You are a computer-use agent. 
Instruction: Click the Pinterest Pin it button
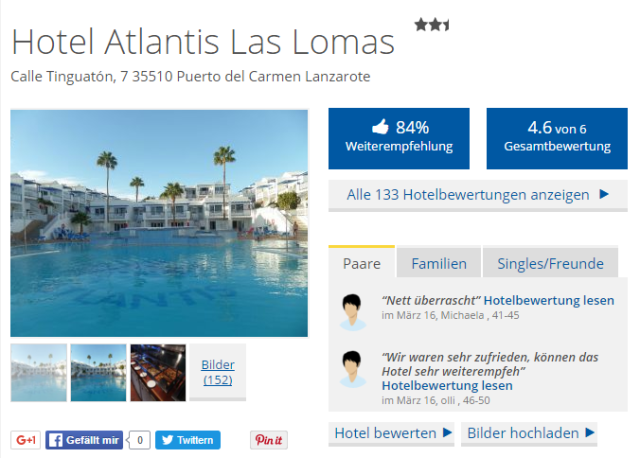pos(268,440)
